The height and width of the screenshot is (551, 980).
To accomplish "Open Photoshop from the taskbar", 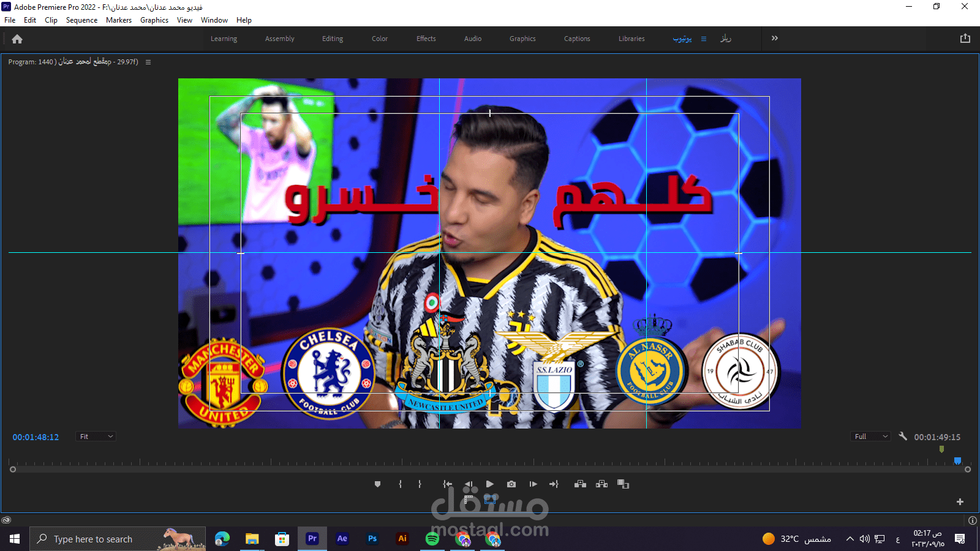I will (x=372, y=539).
